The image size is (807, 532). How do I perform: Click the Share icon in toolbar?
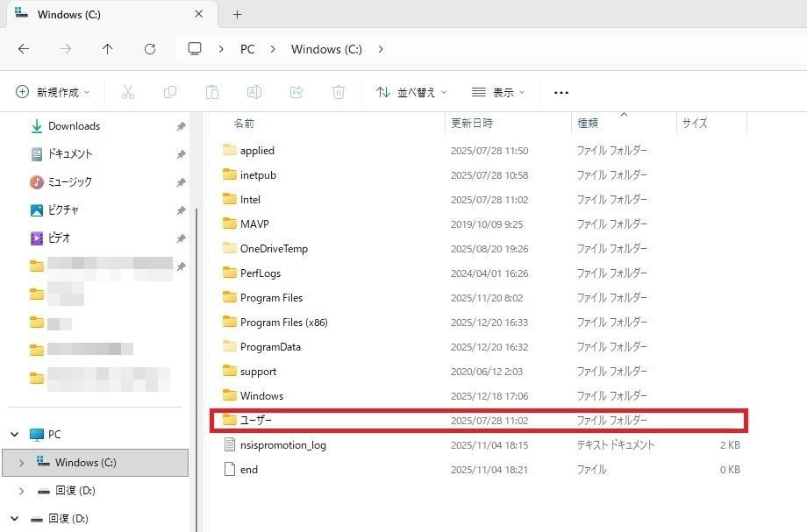(x=296, y=92)
